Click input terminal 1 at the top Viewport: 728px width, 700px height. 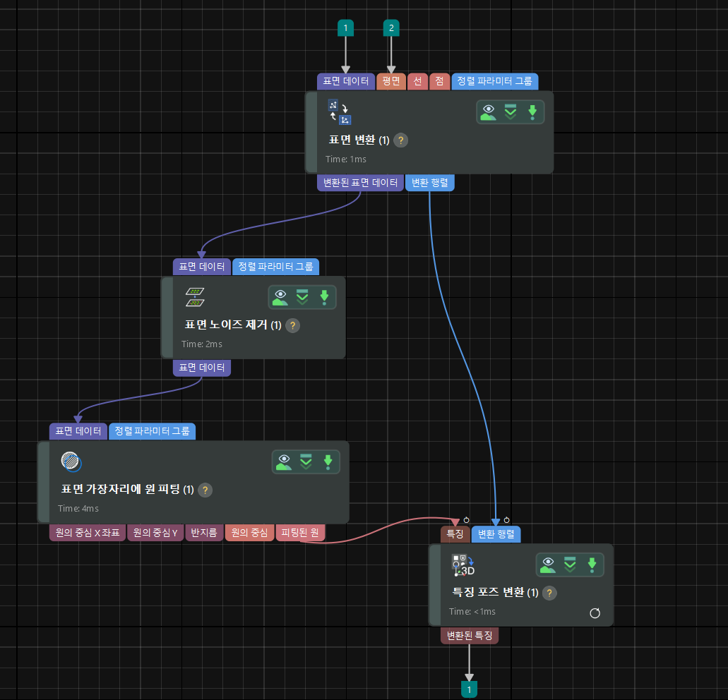coord(345,28)
